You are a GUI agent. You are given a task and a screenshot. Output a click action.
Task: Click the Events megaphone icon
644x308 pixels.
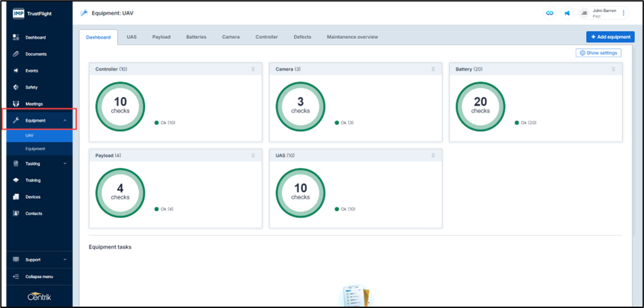(16, 70)
